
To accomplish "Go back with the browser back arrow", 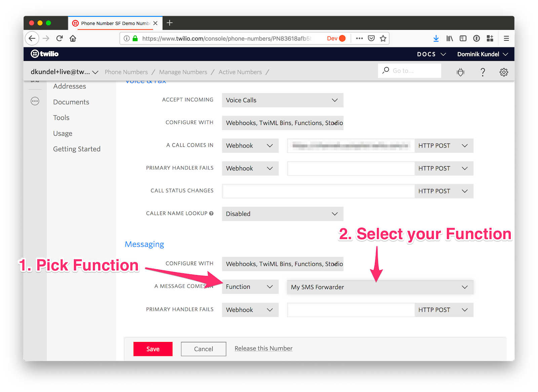I will click(32, 38).
